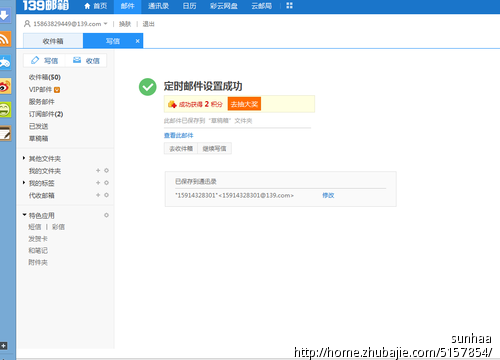Open the apps grid icon in top bar

coord(289,6)
